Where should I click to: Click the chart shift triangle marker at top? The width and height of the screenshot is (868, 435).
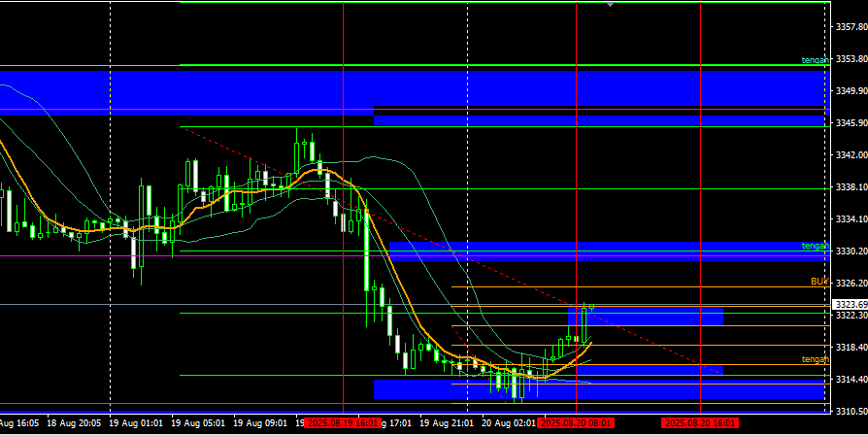pos(610,5)
